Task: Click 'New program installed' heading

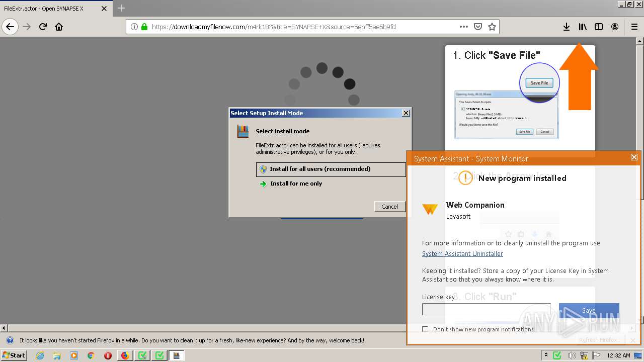Action: pos(522,178)
